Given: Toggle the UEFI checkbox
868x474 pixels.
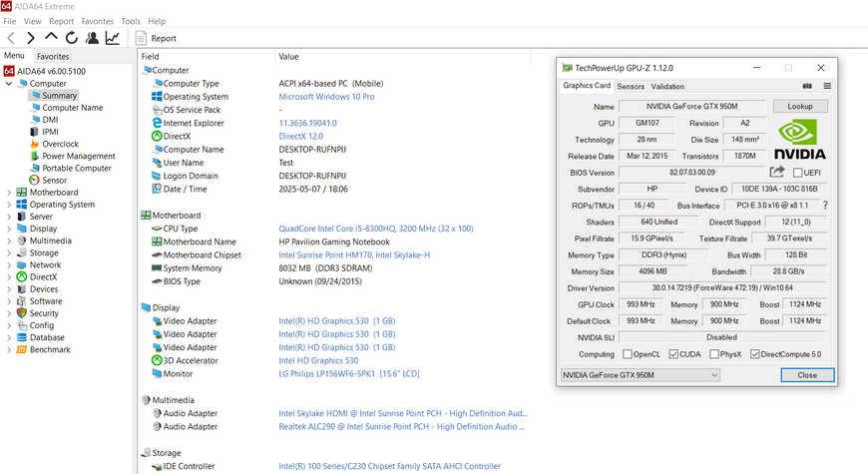Looking at the screenshot, I should coord(798,173).
